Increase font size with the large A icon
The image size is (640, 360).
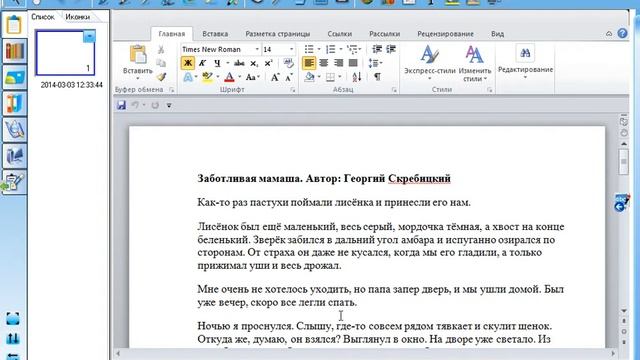[275, 77]
